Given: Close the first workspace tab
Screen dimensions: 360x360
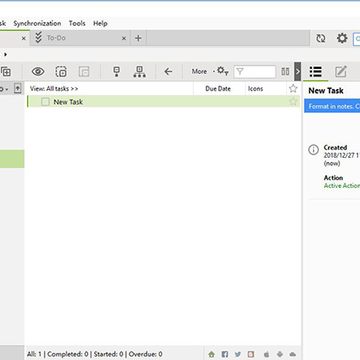Looking at the screenshot, I should pyautogui.click(x=24, y=38).
